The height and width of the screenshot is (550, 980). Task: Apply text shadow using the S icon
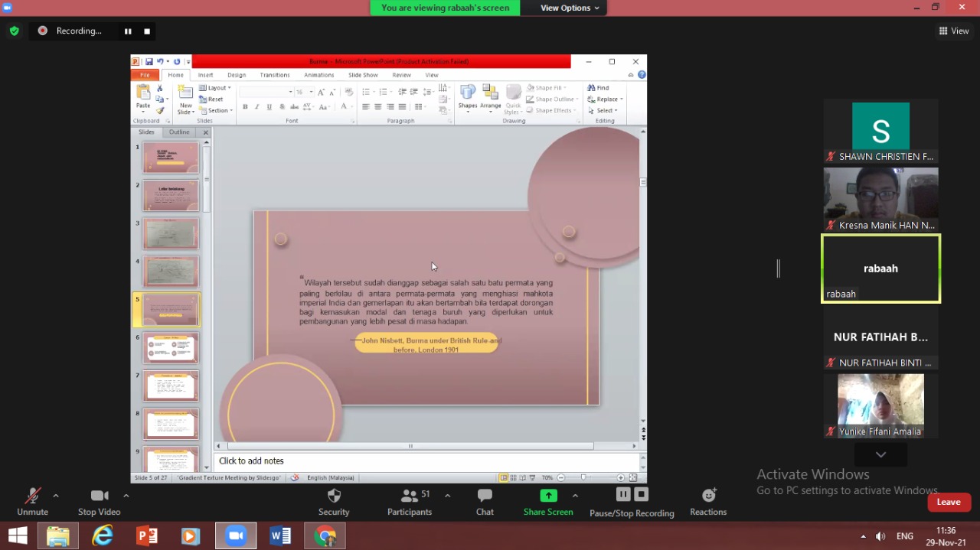click(x=282, y=107)
